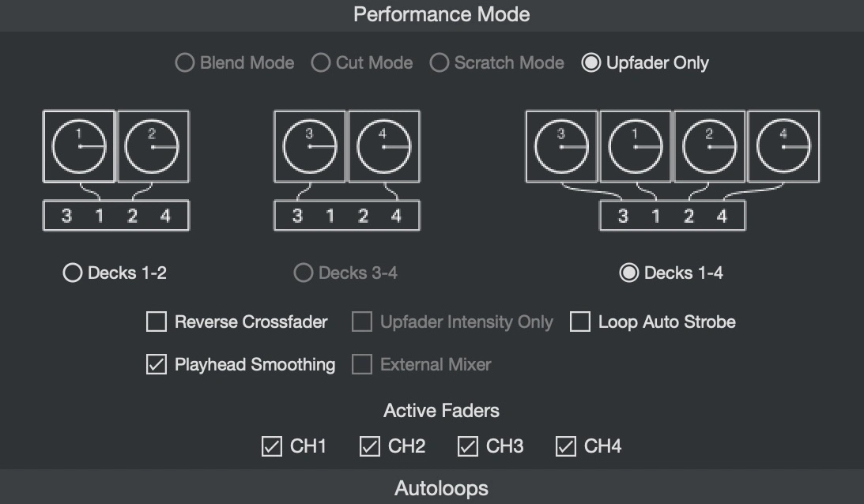This screenshot has height=504, width=864.
Task: Uncheck the CH3 active fader
Action: point(467,447)
